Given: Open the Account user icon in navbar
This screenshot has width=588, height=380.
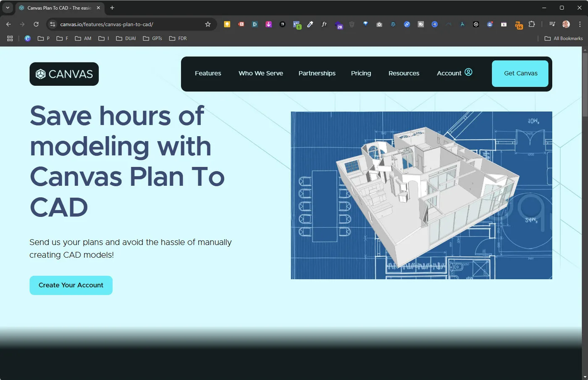Looking at the screenshot, I should pyautogui.click(x=468, y=72).
